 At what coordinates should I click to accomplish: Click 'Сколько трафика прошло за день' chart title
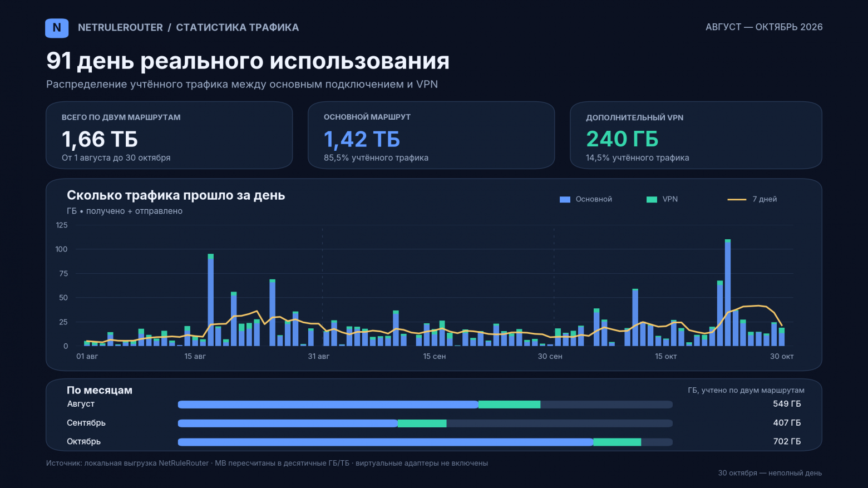coord(176,195)
